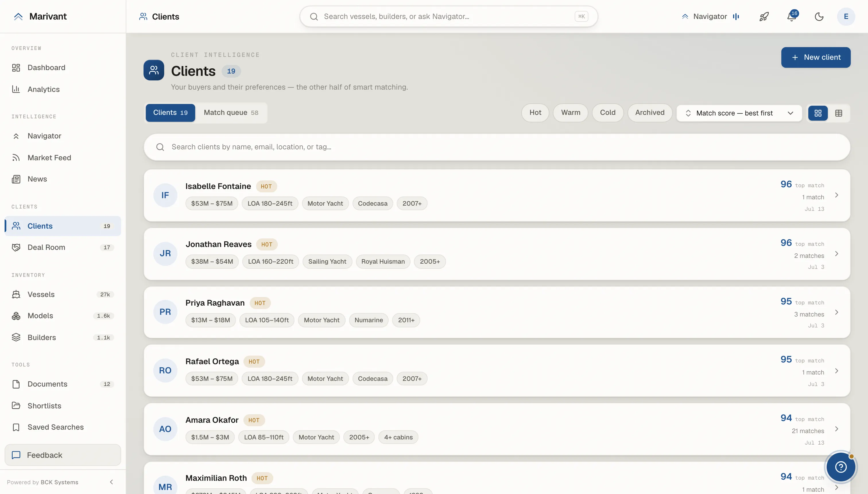Toggle dark mode moon icon
This screenshot has width=868, height=494.
pyautogui.click(x=819, y=16)
